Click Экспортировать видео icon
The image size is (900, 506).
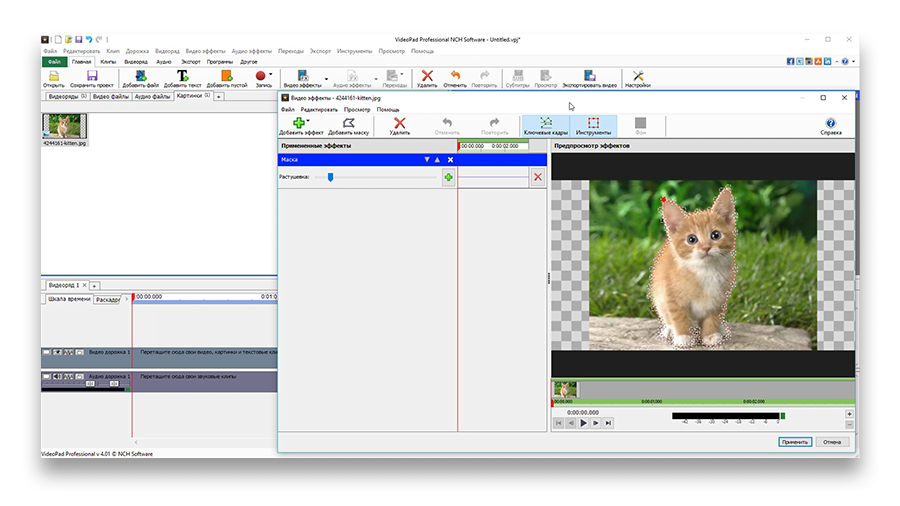tap(589, 76)
